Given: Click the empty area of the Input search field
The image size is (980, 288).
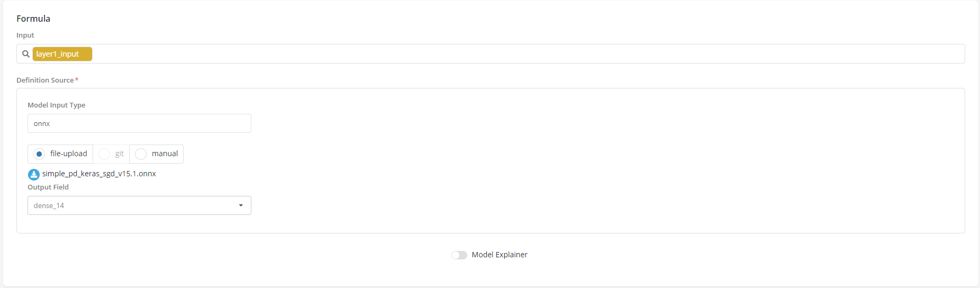Looking at the screenshot, I should click(476, 54).
